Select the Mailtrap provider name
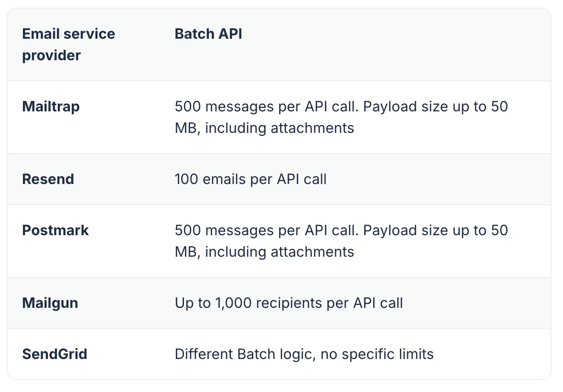This screenshot has height=392, width=563. [51, 107]
